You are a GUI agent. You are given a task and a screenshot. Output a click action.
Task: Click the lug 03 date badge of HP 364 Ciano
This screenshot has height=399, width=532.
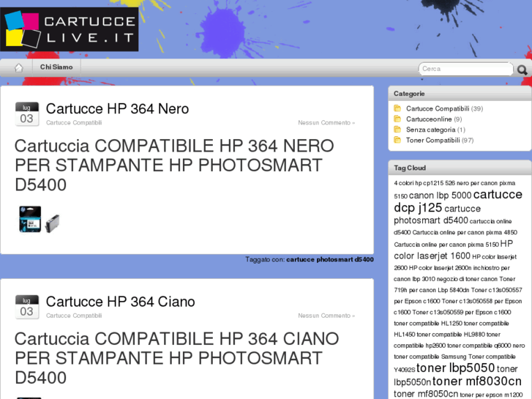click(x=27, y=307)
